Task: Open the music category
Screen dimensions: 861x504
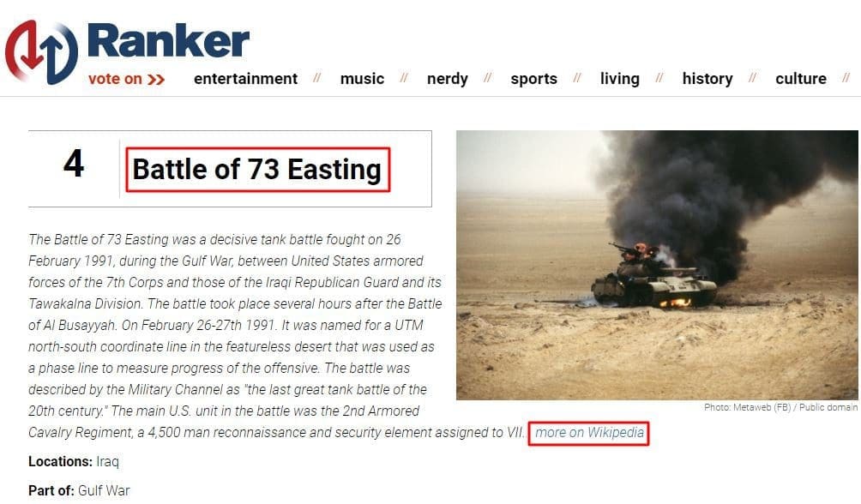Action: (362, 79)
